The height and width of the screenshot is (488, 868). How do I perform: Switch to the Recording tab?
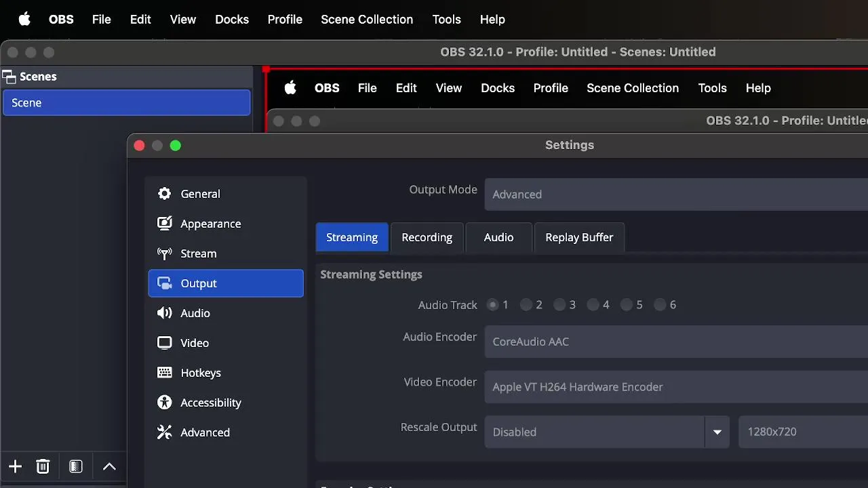pos(427,237)
